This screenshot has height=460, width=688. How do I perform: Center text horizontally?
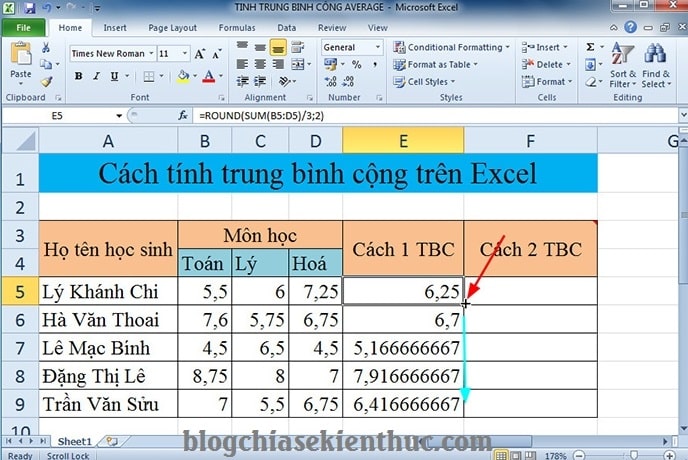tap(260, 64)
